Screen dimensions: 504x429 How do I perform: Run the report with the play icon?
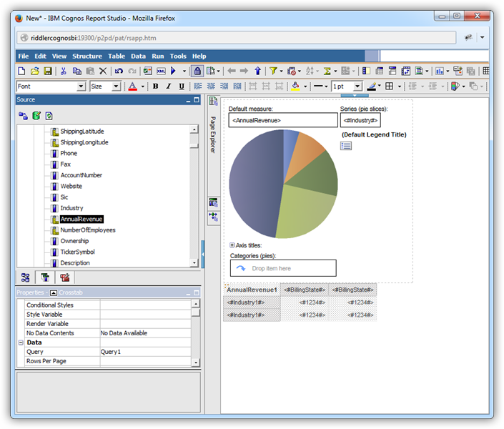pyautogui.click(x=173, y=71)
